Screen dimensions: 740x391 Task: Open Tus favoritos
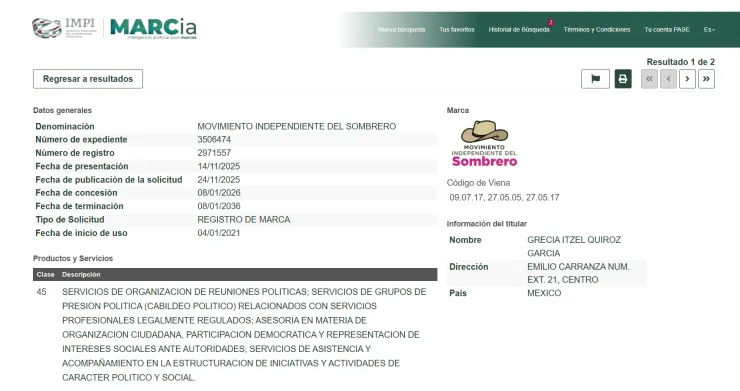click(457, 29)
